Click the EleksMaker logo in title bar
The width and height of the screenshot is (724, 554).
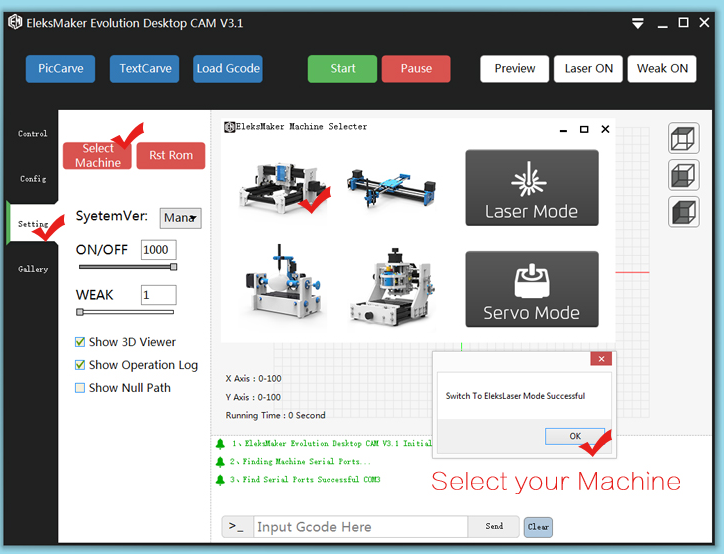[x=15, y=22]
